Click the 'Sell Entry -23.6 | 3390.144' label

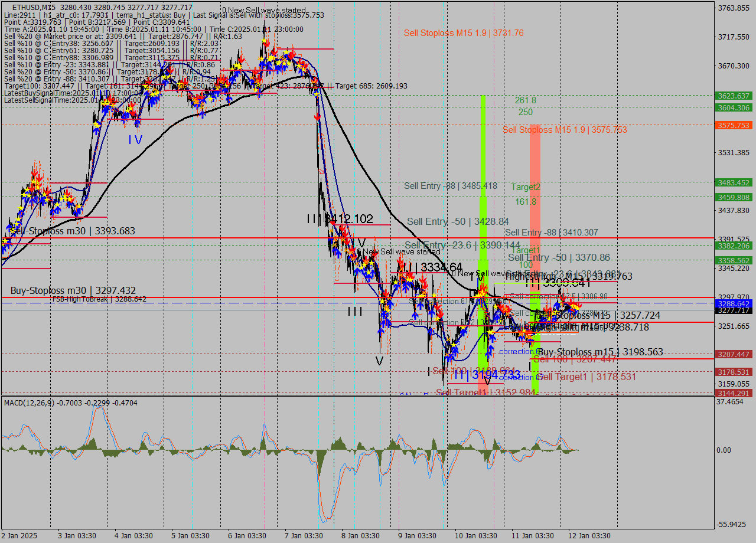tap(462, 245)
